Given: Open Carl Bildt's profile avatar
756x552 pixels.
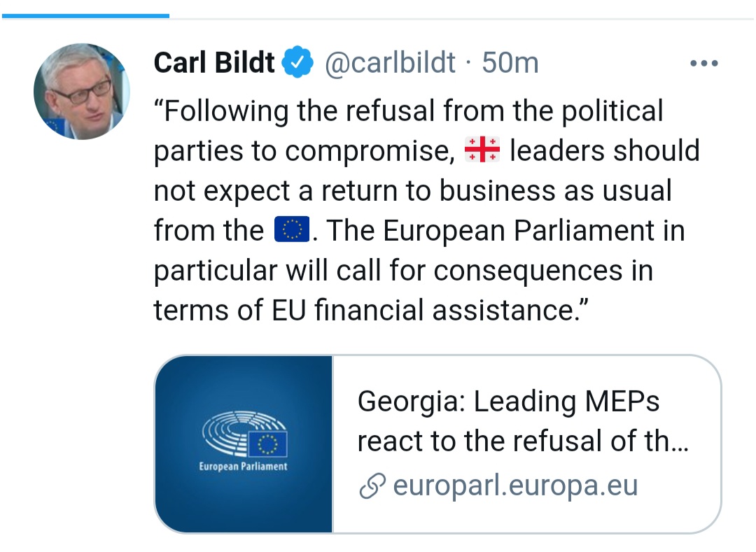Looking at the screenshot, I should [x=83, y=92].
